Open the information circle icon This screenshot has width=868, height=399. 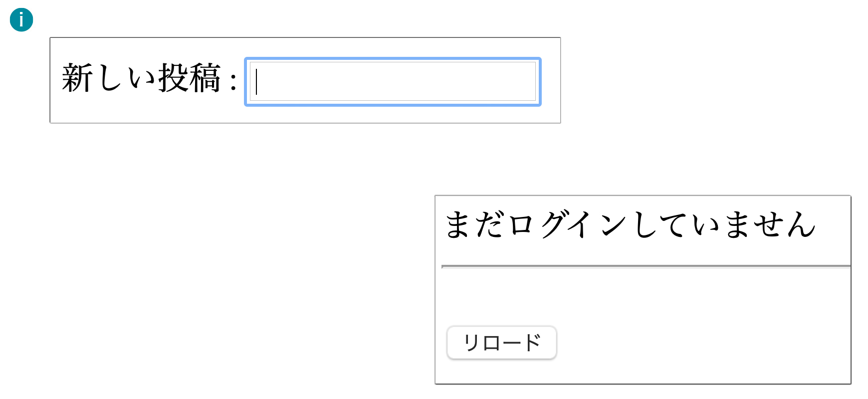pyautogui.click(x=21, y=20)
